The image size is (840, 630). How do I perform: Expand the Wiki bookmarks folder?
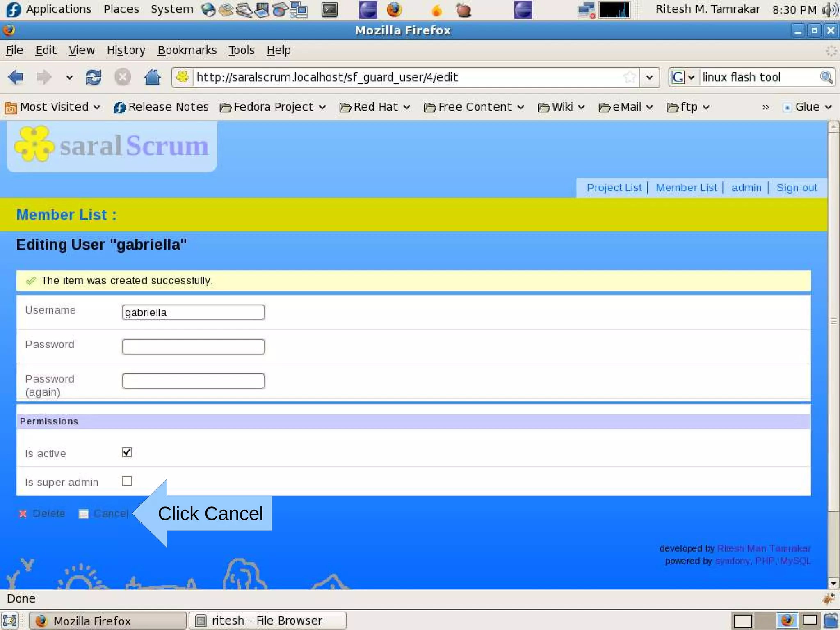tap(561, 107)
